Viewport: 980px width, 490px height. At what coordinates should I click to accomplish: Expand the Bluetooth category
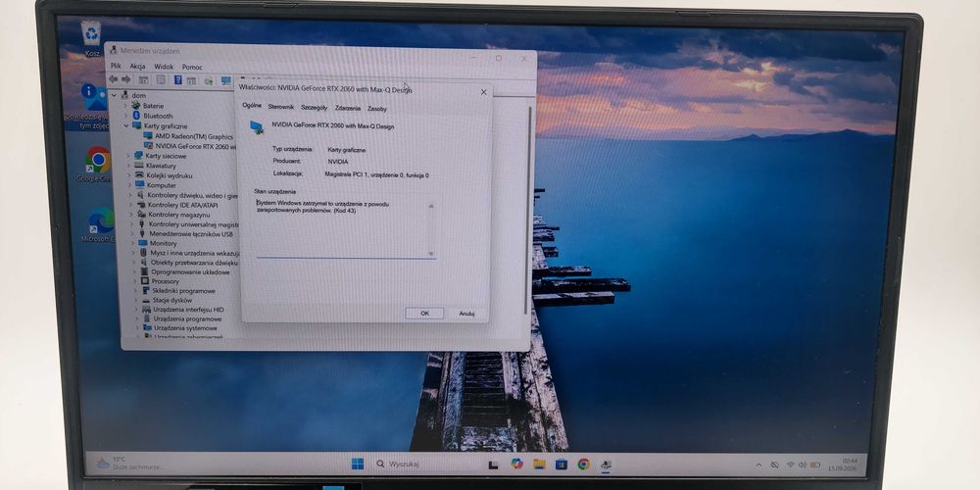tap(125, 116)
